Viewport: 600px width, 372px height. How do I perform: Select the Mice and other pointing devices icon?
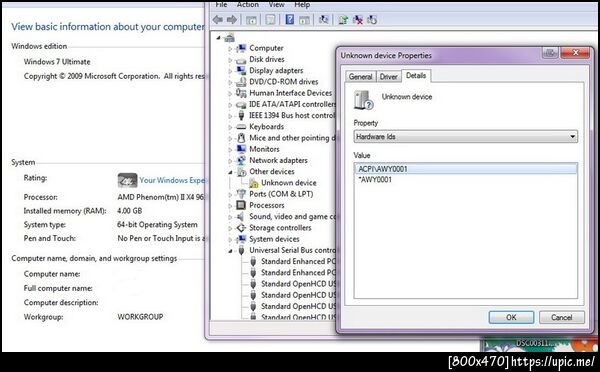click(241, 138)
